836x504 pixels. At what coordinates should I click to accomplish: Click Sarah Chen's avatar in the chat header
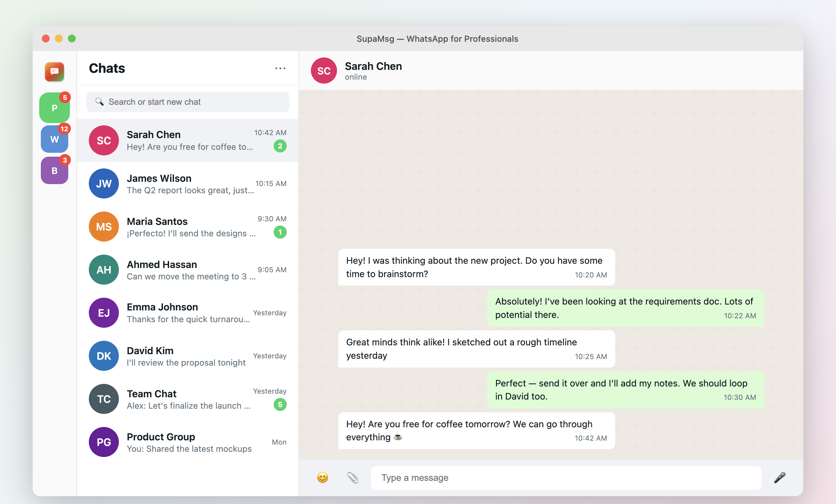(323, 70)
